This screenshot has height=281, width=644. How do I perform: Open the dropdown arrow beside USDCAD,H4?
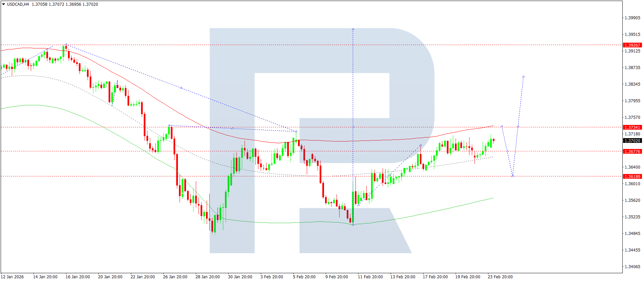[x=4, y=4]
